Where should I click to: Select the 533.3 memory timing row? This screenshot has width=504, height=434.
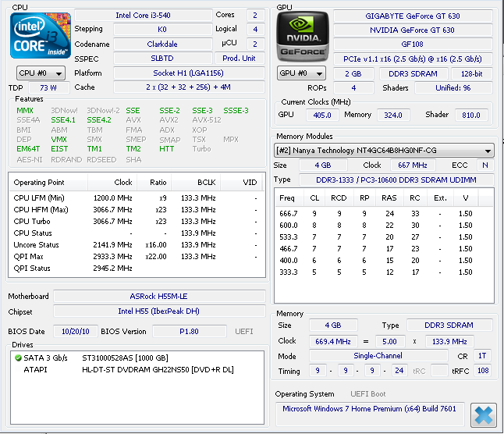point(384,237)
